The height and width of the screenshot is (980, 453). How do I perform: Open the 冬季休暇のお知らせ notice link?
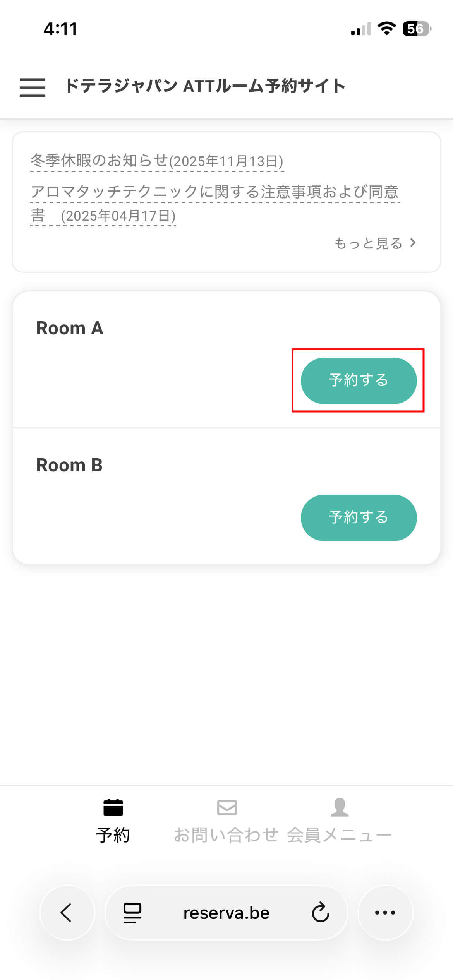click(157, 161)
